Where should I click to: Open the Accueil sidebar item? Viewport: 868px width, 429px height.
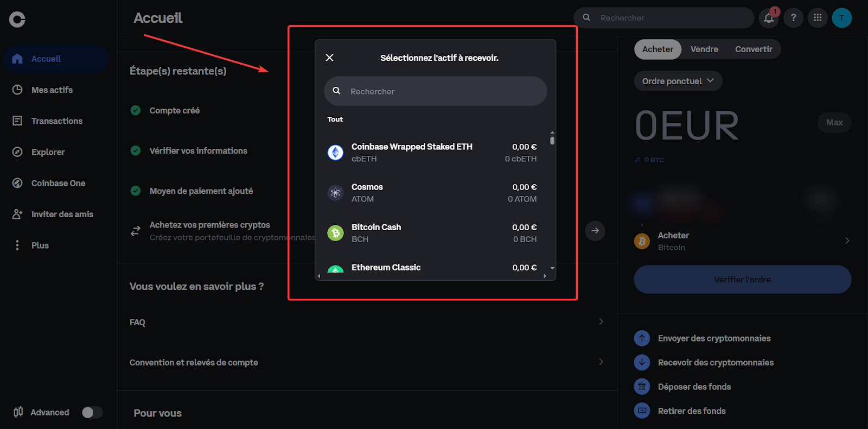coord(56,59)
